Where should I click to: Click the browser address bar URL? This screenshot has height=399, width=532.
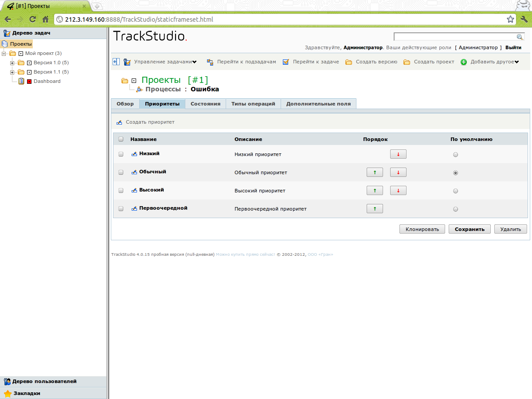coord(139,20)
